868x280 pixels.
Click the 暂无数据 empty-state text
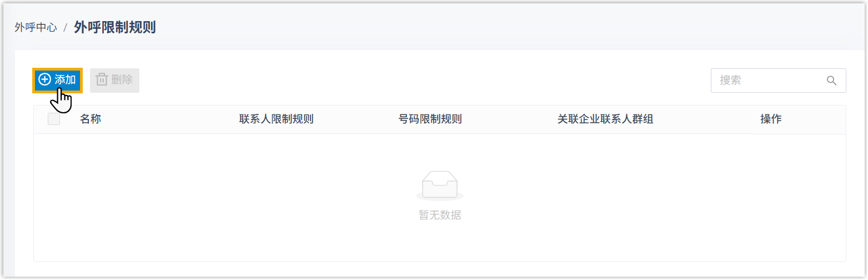click(x=439, y=216)
